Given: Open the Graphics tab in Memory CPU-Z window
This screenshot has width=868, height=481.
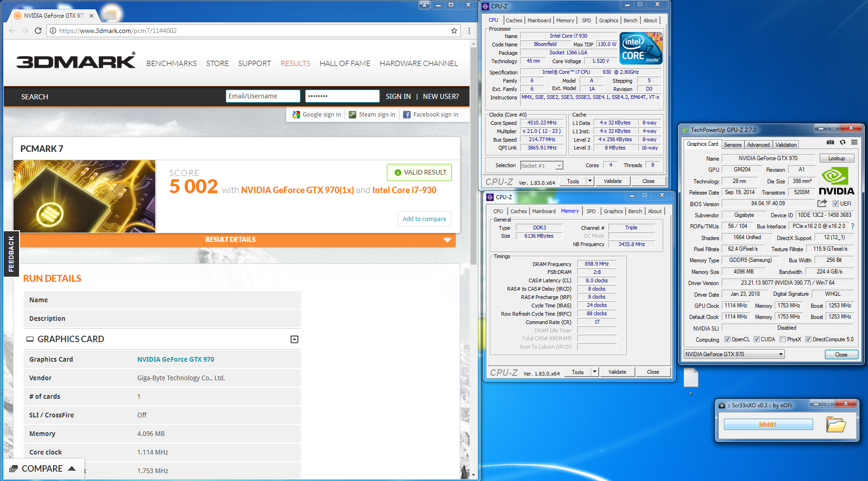Looking at the screenshot, I should tap(613, 211).
